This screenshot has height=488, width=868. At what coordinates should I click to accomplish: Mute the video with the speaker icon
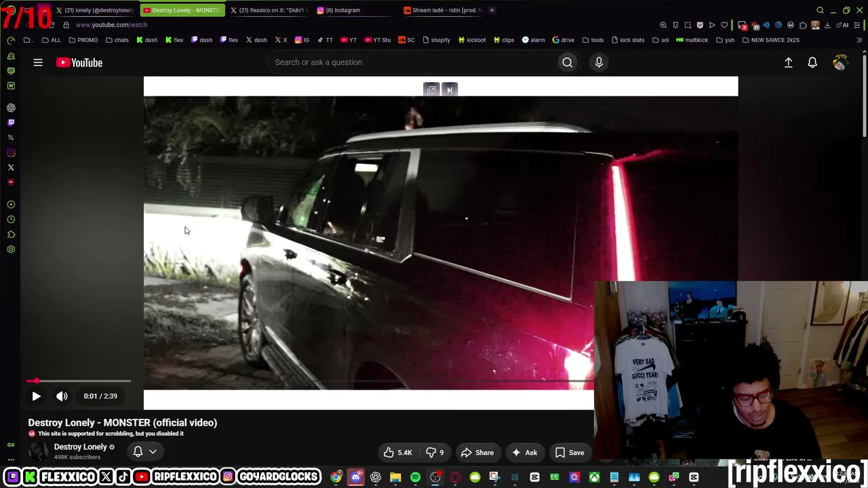62,396
